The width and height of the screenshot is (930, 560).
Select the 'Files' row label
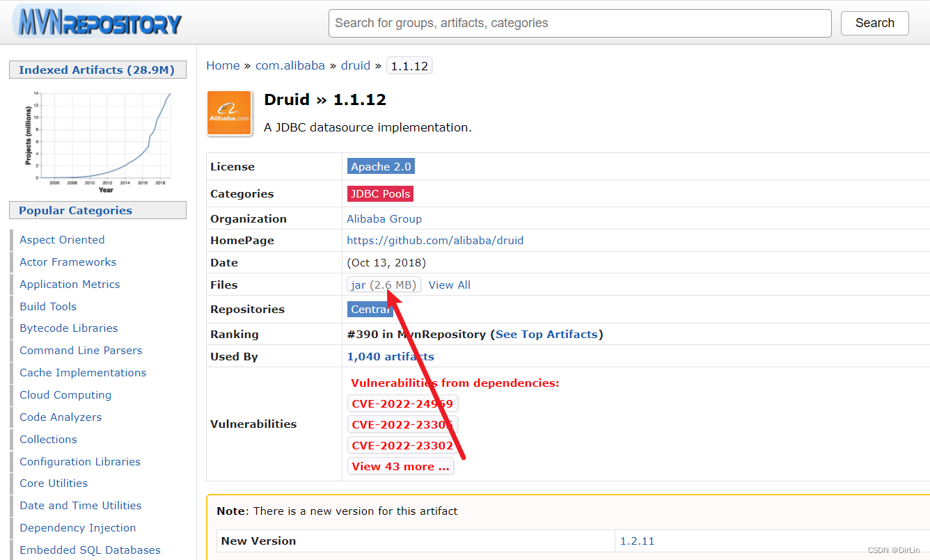[224, 285]
